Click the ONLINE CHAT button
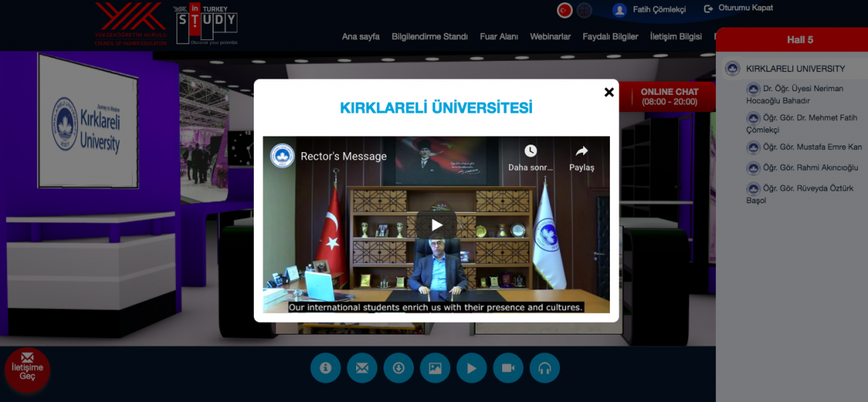This screenshot has height=402, width=868. 668,97
